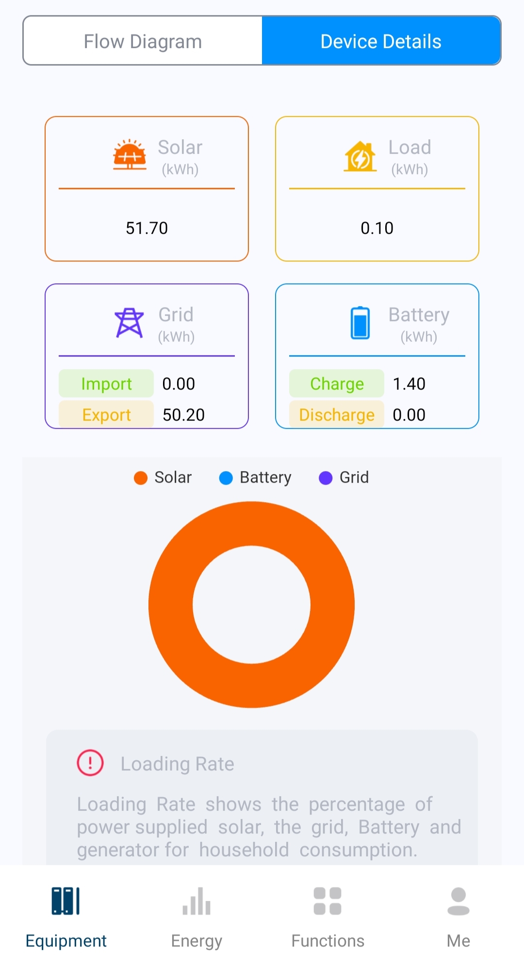Tap the Battery icon
The image size is (524, 980).
[x=360, y=323]
